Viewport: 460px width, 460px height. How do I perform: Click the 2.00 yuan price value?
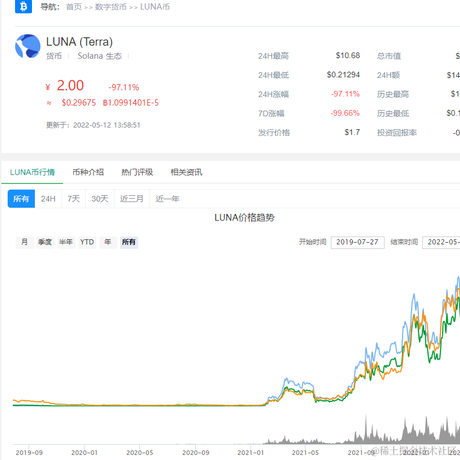coord(70,86)
